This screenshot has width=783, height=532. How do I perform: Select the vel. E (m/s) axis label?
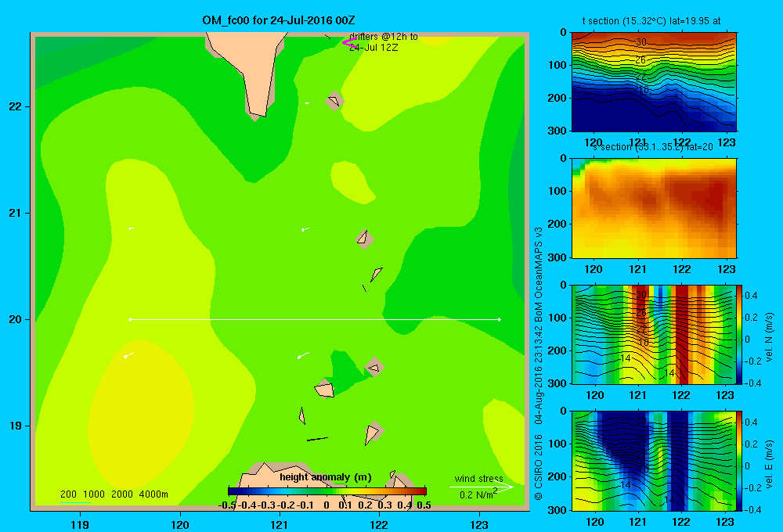(x=769, y=464)
